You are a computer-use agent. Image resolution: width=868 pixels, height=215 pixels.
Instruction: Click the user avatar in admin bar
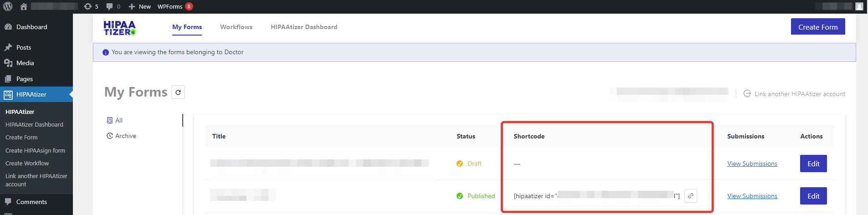(x=859, y=6)
